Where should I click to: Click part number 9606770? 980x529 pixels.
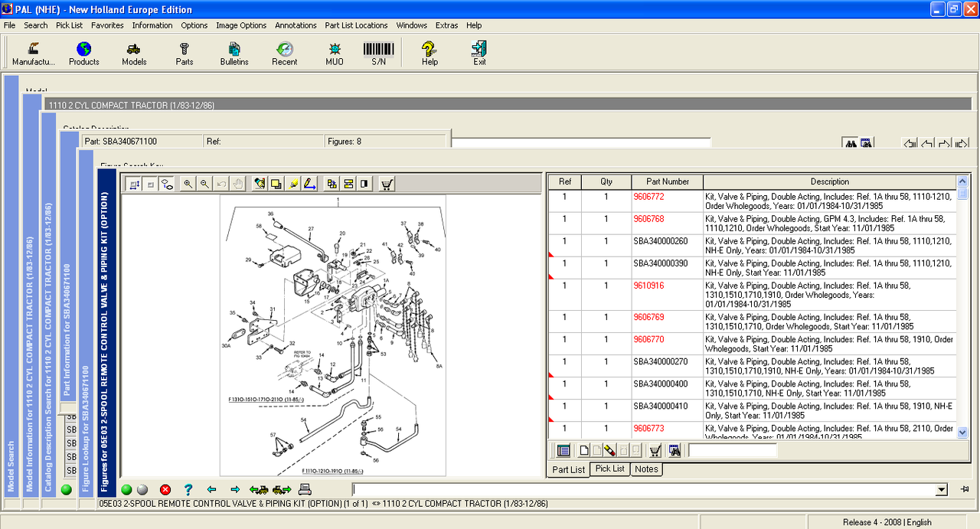pos(648,339)
